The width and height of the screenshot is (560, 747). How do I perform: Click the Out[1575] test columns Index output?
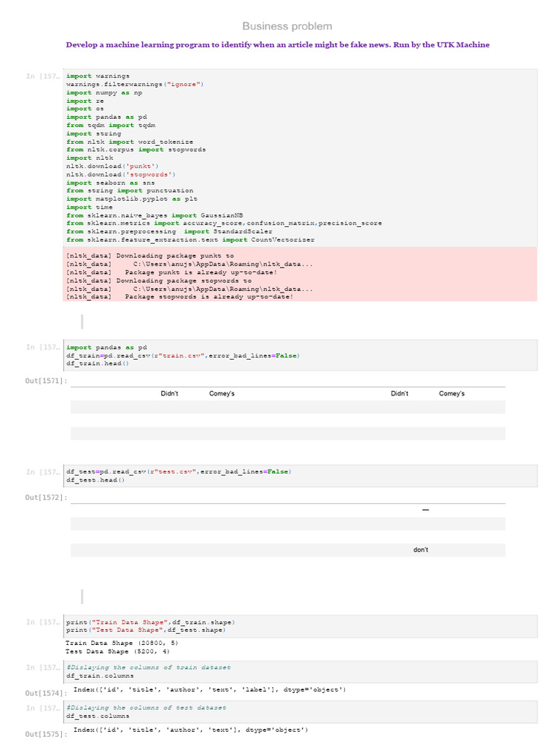coord(190,729)
